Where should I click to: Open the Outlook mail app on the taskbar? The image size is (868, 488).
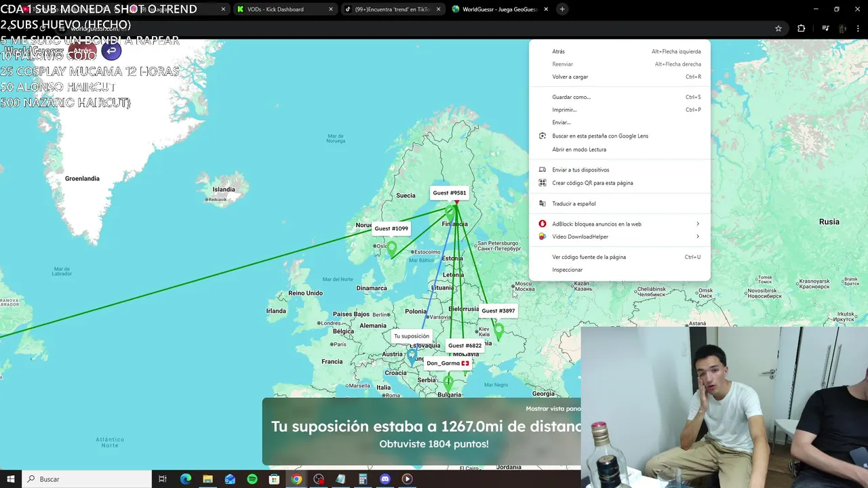(x=230, y=479)
